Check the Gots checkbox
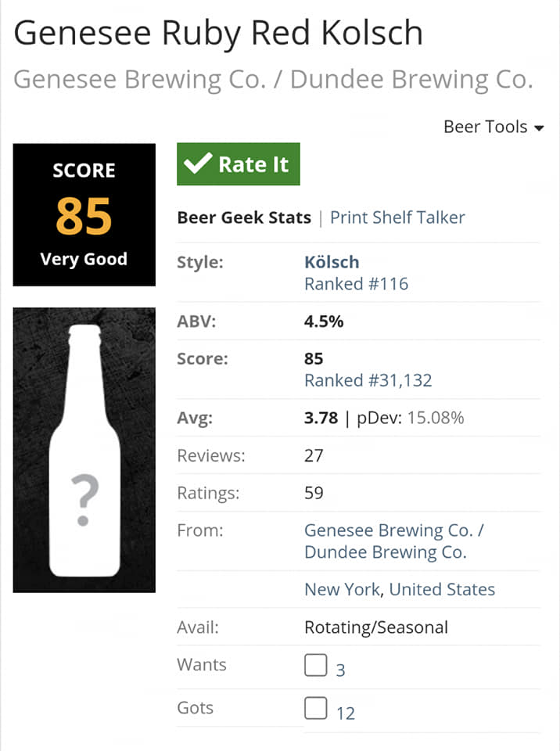Viewport: 560px width, 751px height. click(315, 709)
